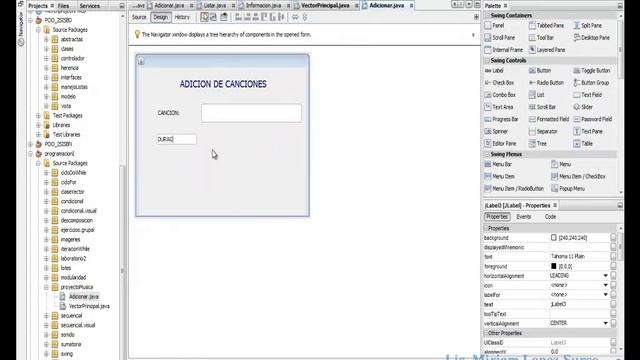The height and width of the screenshot is (360, 640).
Task: Click background color swatch in Properties
Action: 553,238
